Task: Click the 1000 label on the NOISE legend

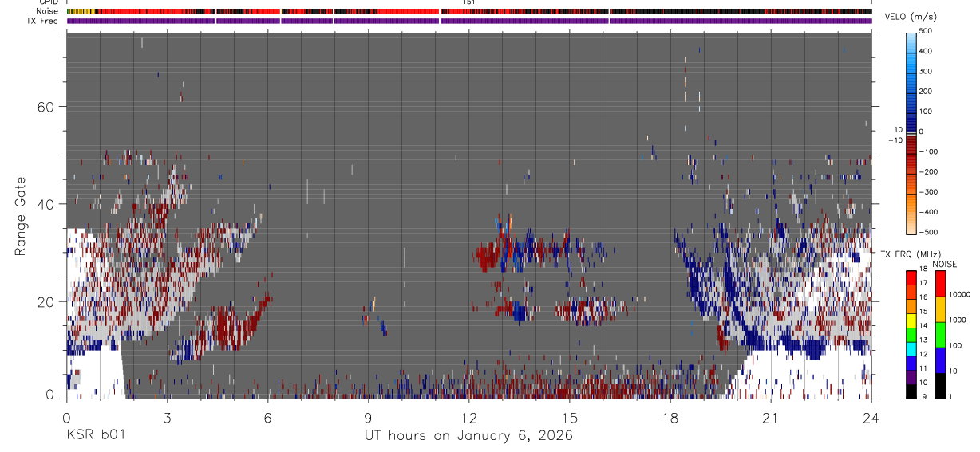Action: click(958, 320)
